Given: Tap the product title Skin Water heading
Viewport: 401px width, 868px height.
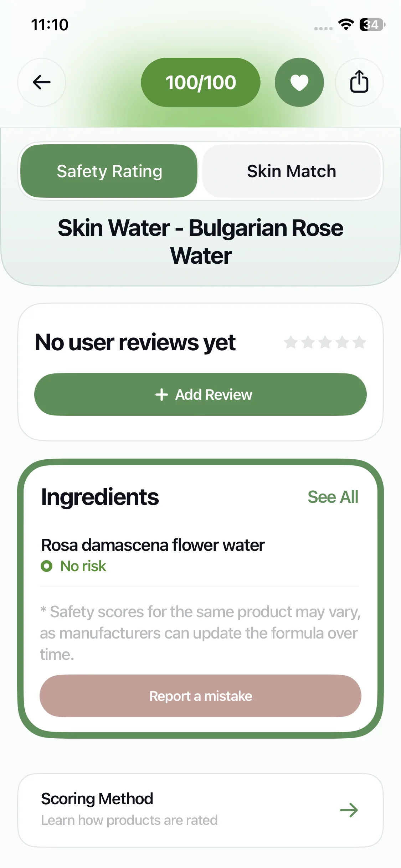Looking at the screenshot, I should pyautogui.click(x=201, y=242).
